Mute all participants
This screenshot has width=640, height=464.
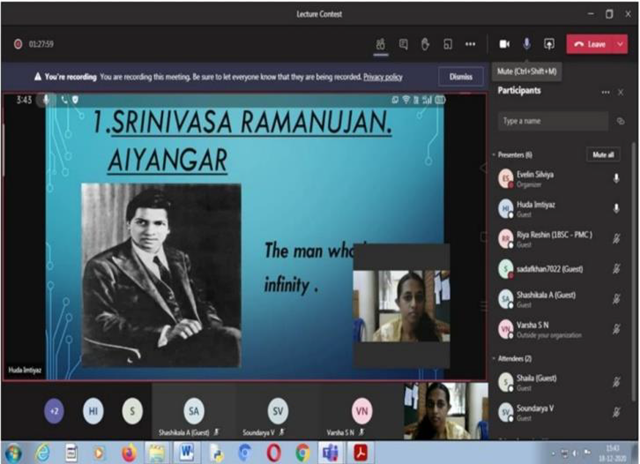coord(603,155)
